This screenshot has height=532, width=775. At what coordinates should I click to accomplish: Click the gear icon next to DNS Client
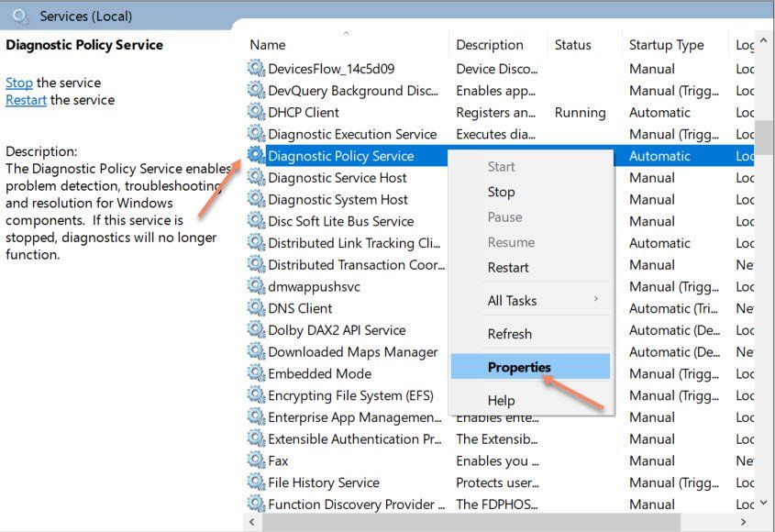(256, 308)
